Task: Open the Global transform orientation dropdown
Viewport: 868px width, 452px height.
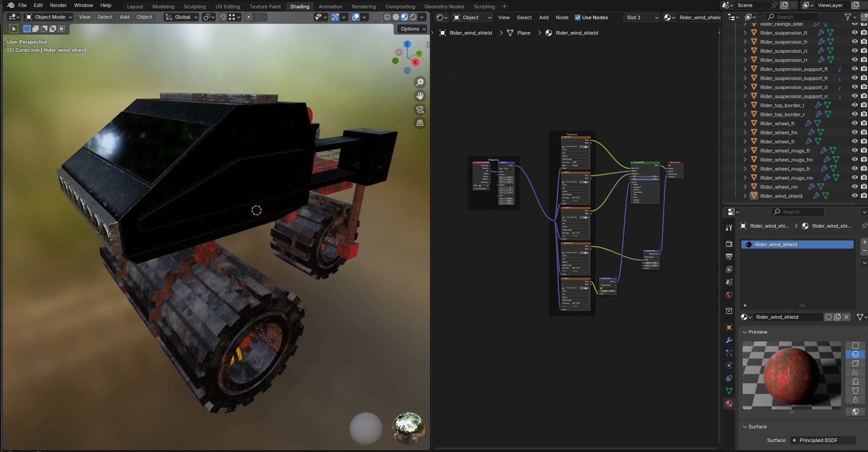Action: click(181, 17)
